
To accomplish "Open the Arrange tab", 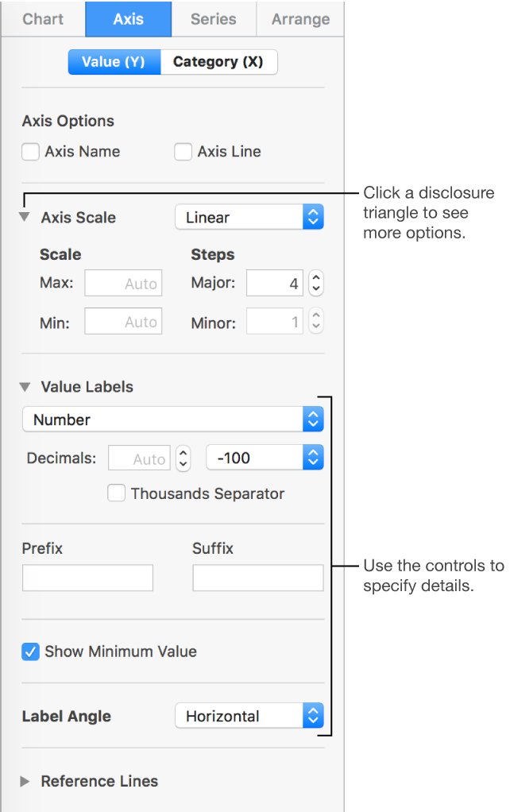I will click(x=300, y=18).
